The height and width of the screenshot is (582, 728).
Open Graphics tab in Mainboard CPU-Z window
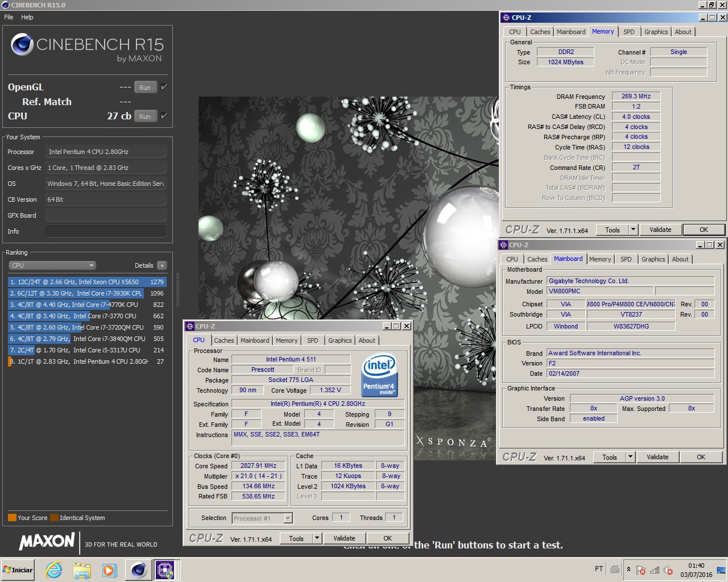click(x=653, y=259)
